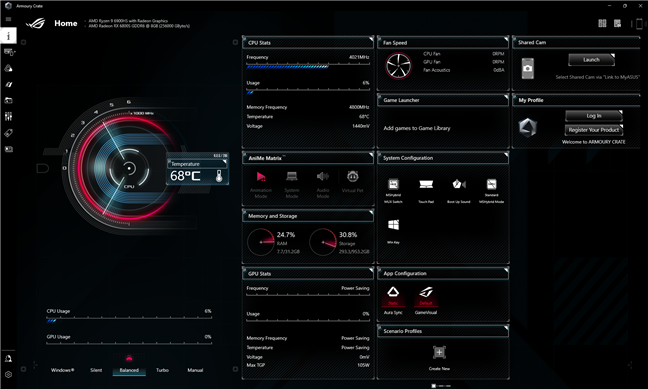Select the Manual operating mode

pos(195,370)
